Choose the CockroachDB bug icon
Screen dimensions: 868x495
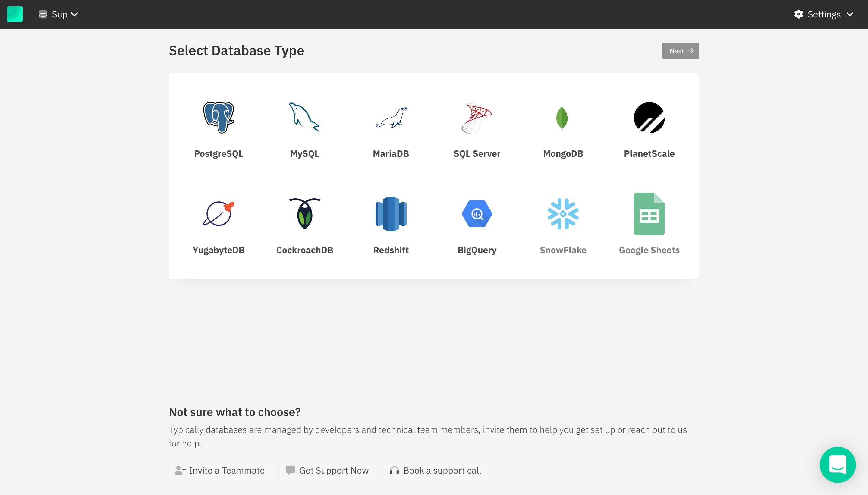click(304, 213)
